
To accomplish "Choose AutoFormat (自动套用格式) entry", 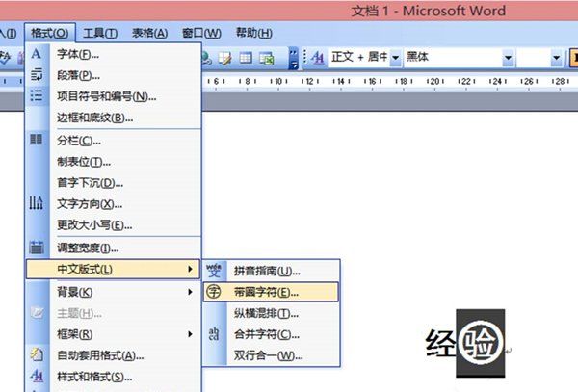I will [x=114, y=355].
